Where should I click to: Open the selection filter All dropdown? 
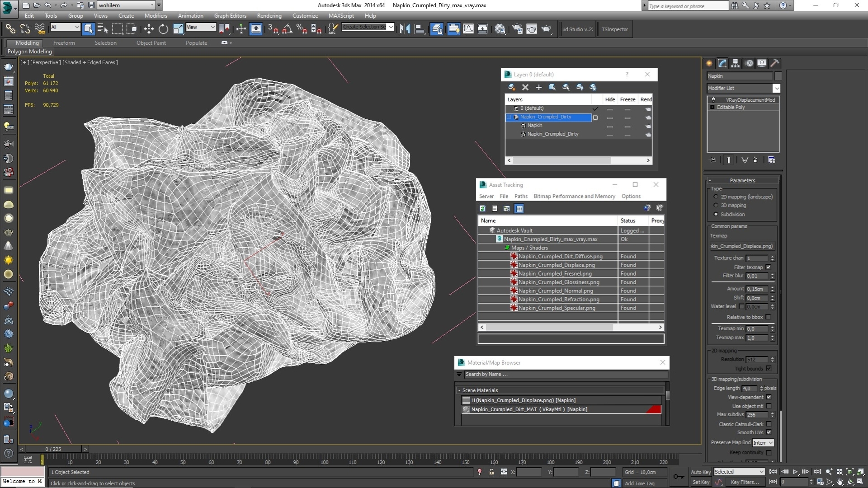pos(65,27)
